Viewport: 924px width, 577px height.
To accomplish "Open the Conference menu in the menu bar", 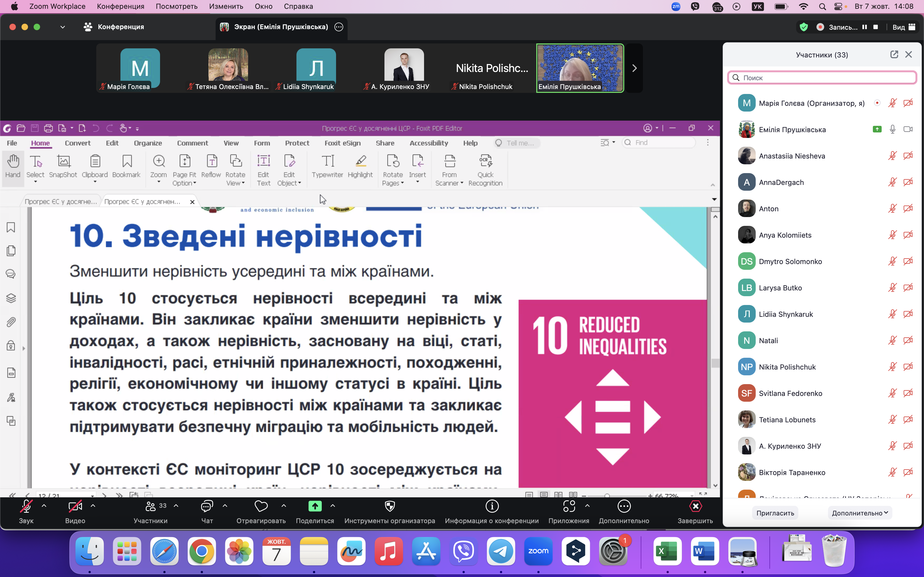I will [120, 7].
